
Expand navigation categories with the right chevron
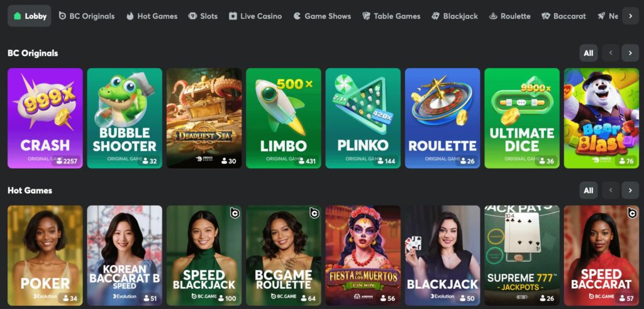click(x=630, y=16)
